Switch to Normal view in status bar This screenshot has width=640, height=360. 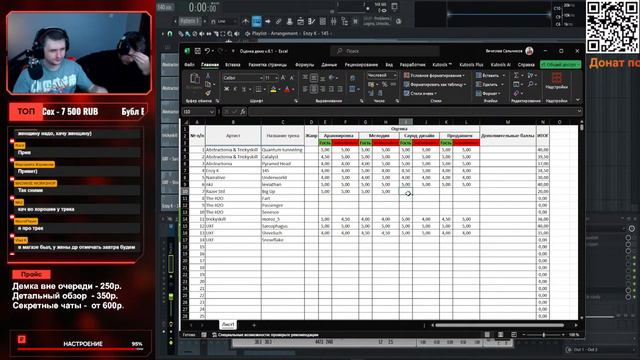coord(487,335)
